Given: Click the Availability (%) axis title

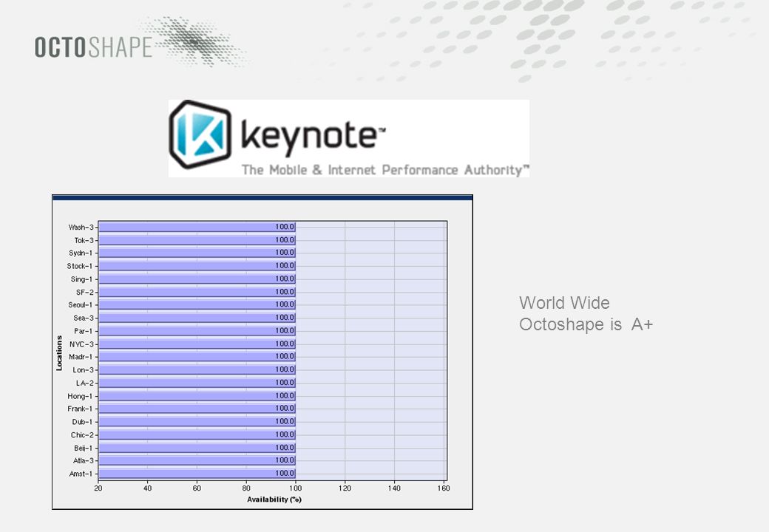Looking at the screenshot, I should click(274, 499).
